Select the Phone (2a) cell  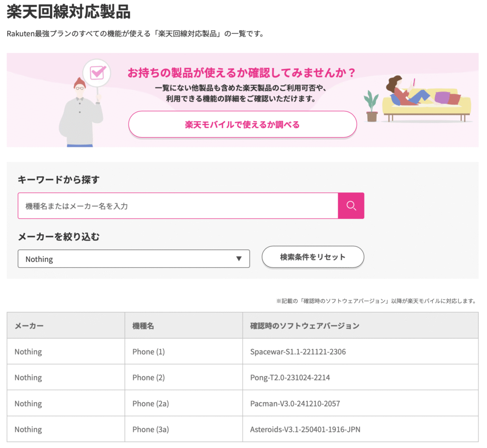click(184, 403)
